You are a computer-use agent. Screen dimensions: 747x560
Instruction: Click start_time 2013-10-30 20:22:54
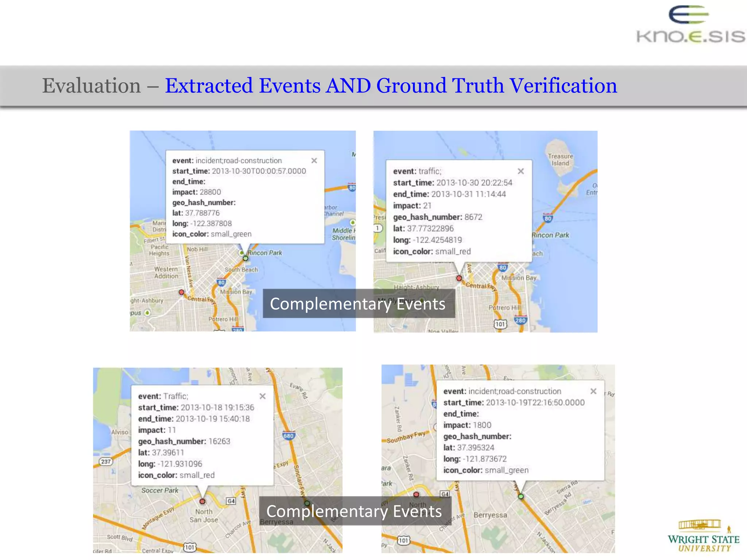click(453, 183)
